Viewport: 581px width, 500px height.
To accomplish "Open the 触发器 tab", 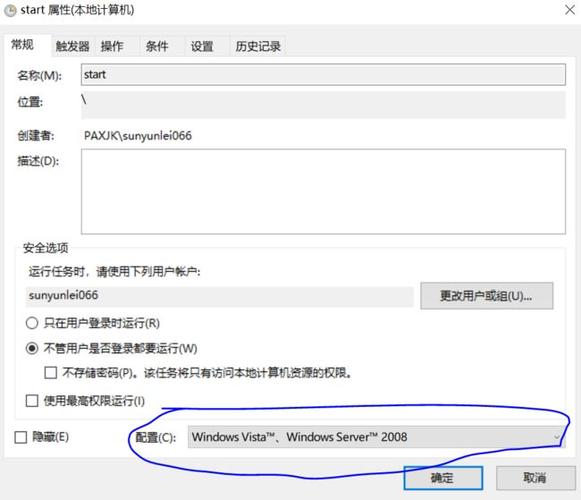I will tap(72, 46).
